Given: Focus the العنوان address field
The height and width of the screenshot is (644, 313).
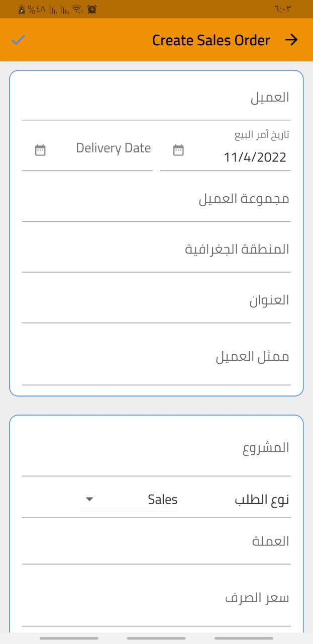Looking at the screenshot, I should click(156, 301).
